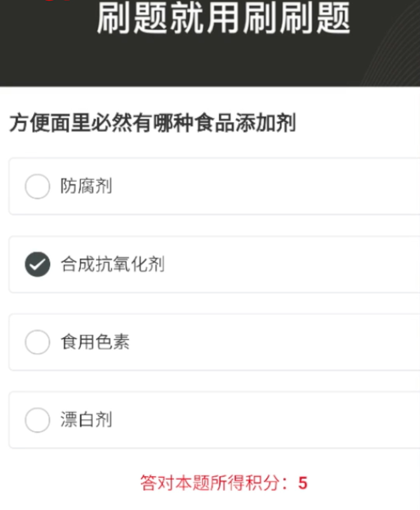Image resolution: width=420 pixels, height=510 pixels.
Task: Click the white checkmark icon inside 合成抗氧化剂 circle
Action: tap(37, 265)
